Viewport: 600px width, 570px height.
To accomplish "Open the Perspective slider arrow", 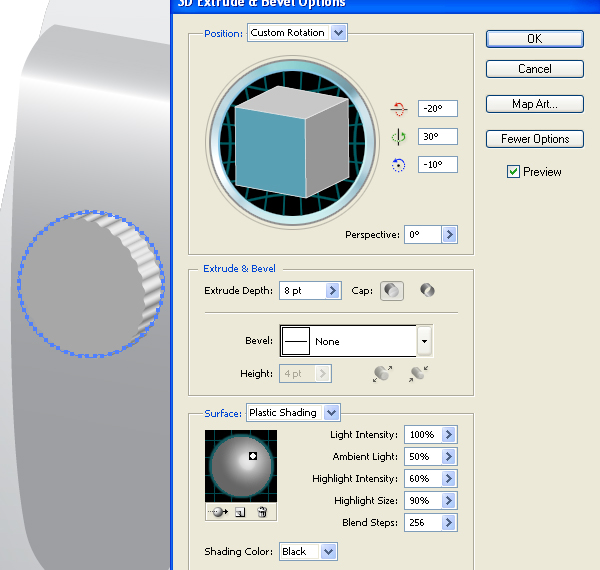I will (x=450, y=235).
